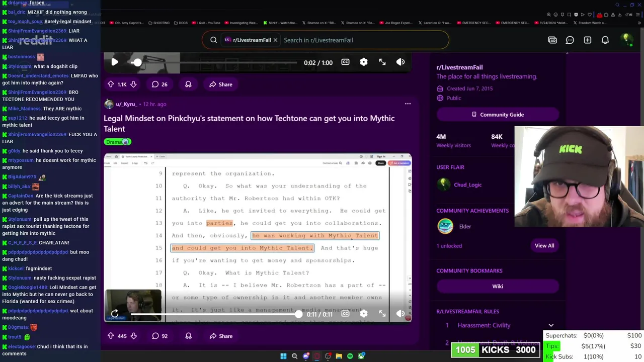
Task: Upvote the post with 1.1K votes
Action: (111, 84)
